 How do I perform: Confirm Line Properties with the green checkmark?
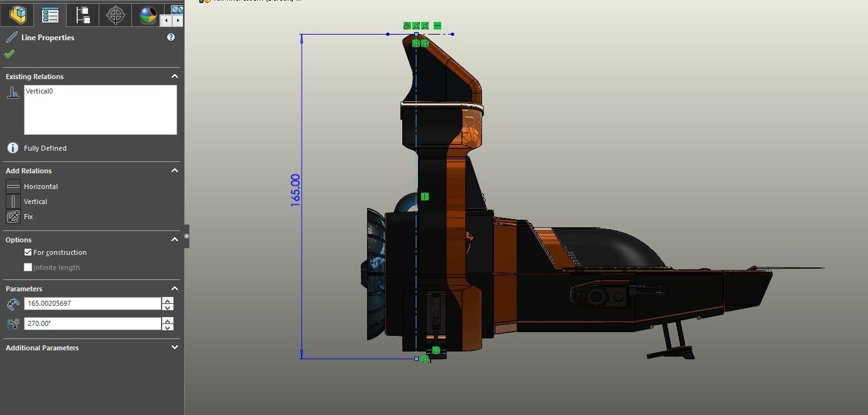point(9,54)
